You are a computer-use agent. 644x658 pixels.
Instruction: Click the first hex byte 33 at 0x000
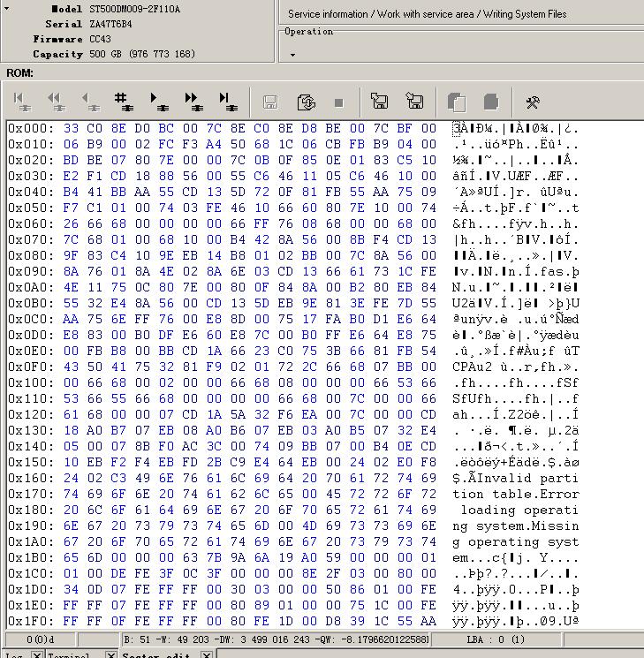click(71, 128)
